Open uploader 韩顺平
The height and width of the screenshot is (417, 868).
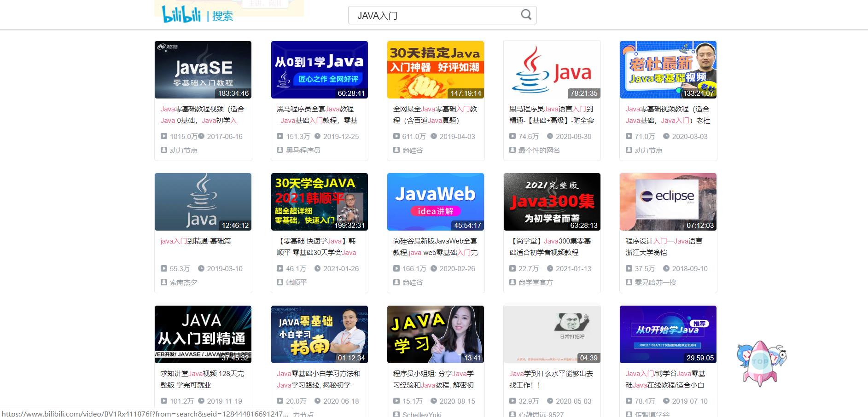pyautogui.click(x=296, y=283)
